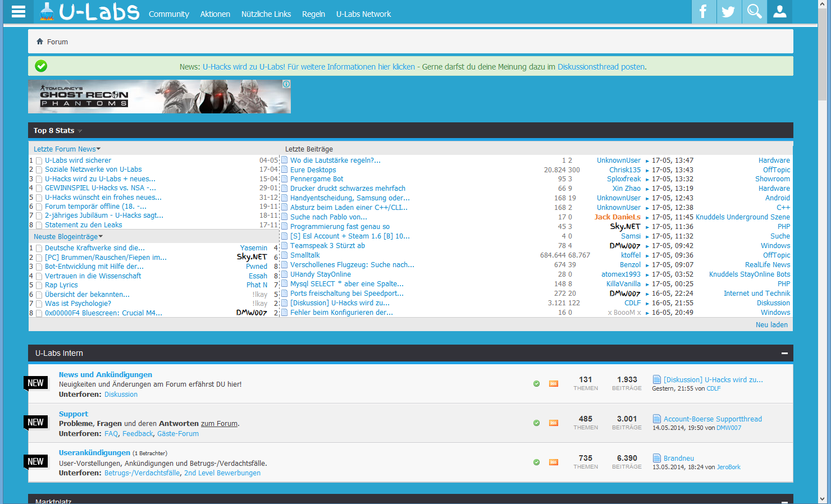Viewport: 831px width, 504px height.
Task: Click the home icon beside Forum
Action: (40, 42)
